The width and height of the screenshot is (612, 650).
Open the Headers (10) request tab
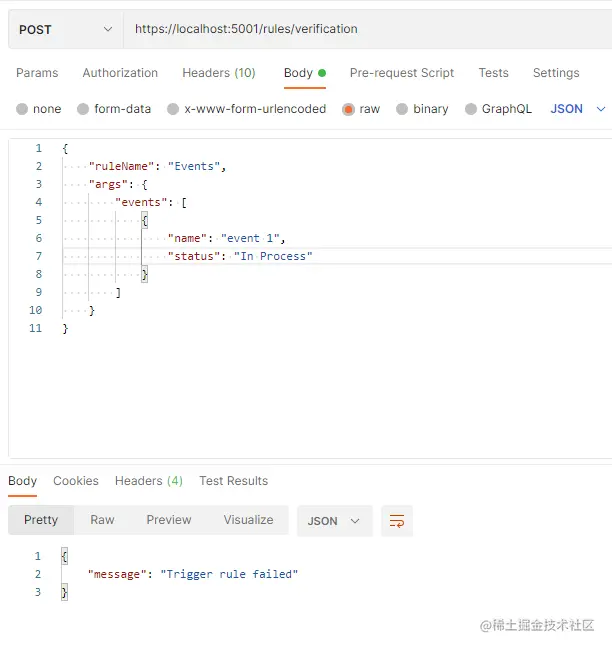[219, 73]
